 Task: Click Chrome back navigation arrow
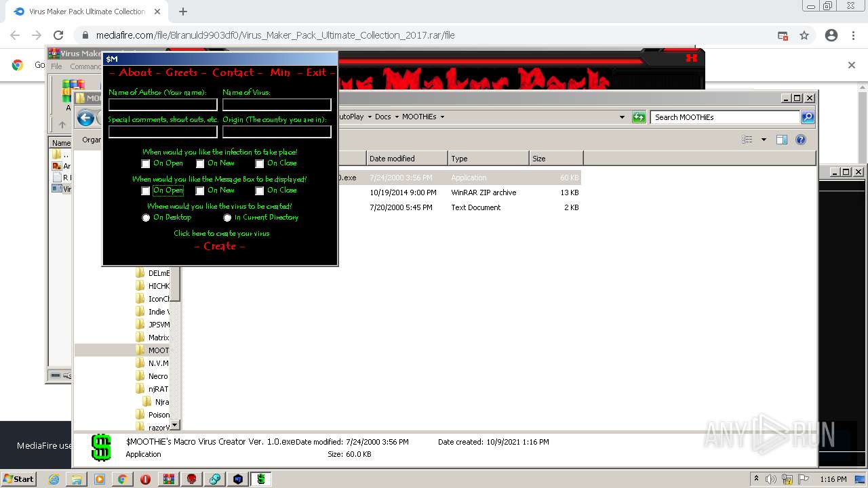click(x=15, y=35)
